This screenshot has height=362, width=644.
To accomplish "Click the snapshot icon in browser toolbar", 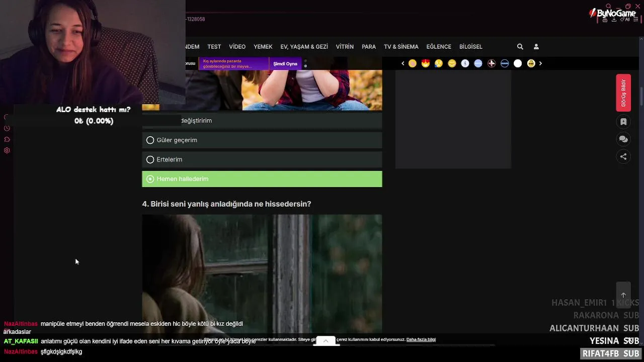I will click(605, 20).
